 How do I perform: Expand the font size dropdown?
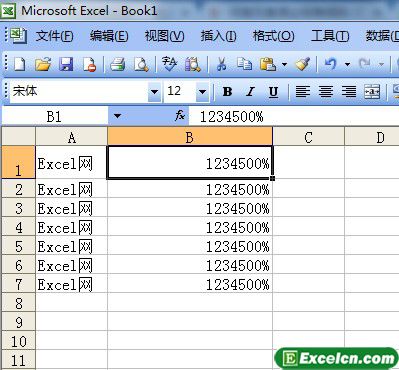[202, 91]
